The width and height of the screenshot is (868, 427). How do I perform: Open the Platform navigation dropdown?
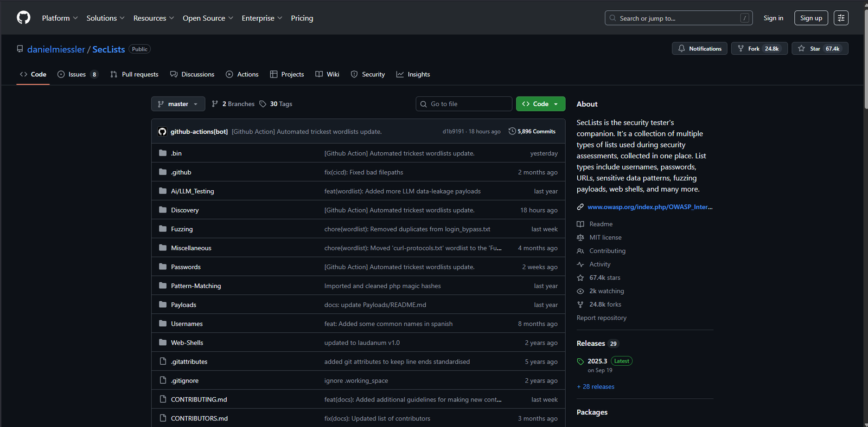(x=60, y=18)
